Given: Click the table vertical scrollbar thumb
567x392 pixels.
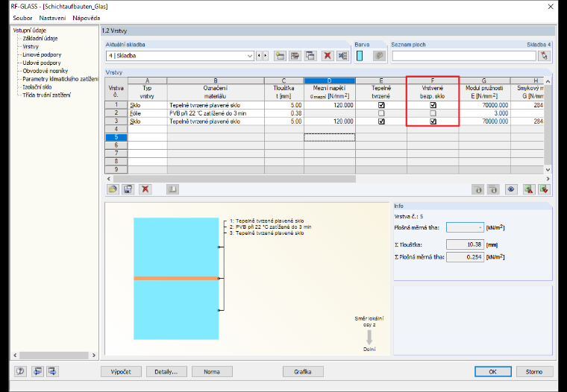Looking at the screenshot, I should (x=548, y=125).
